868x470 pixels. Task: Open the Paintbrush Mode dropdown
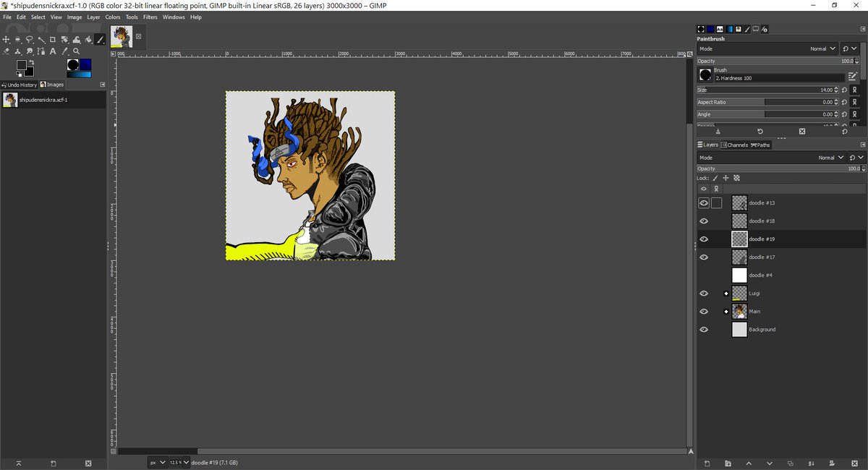767,48
